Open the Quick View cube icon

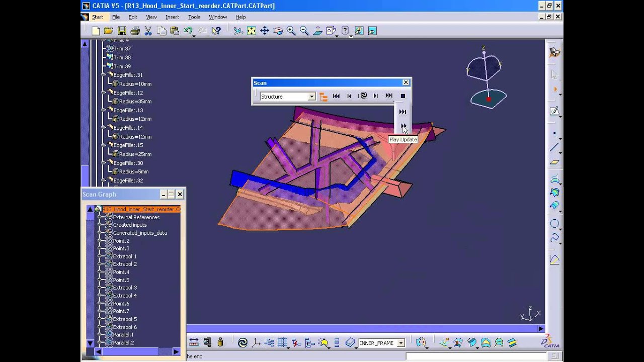(330, 31)
